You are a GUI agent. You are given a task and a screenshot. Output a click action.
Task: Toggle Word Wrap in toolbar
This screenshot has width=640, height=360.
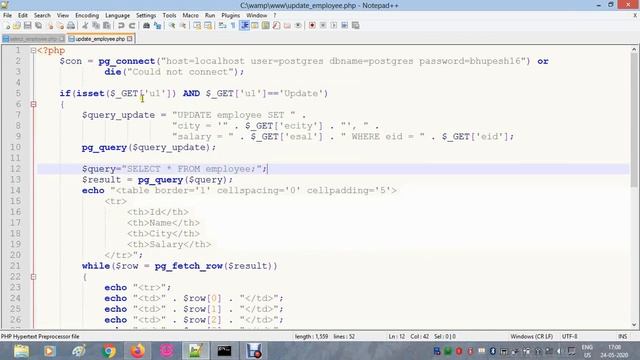222,26
